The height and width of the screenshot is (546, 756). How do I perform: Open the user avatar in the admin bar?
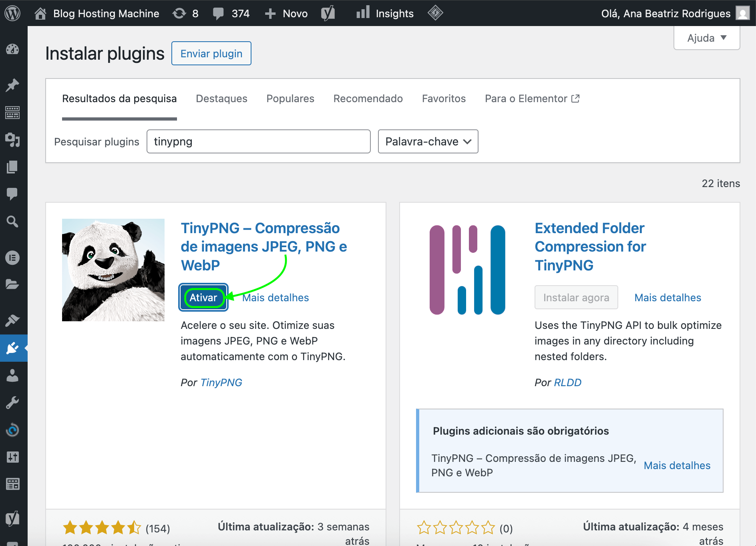[743, 13]
